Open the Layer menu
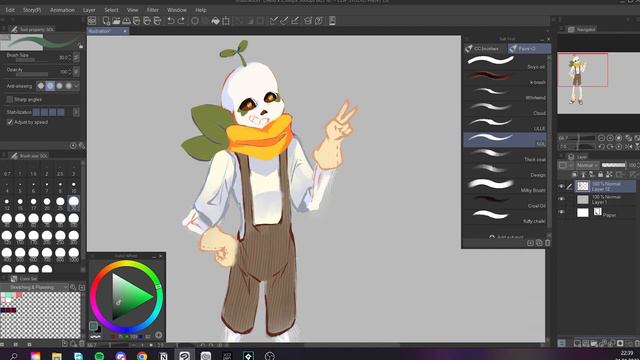 89,10
